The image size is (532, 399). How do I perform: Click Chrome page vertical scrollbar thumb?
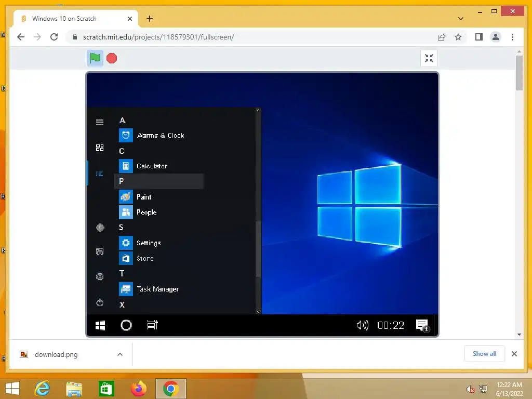(x=519, y=73)
